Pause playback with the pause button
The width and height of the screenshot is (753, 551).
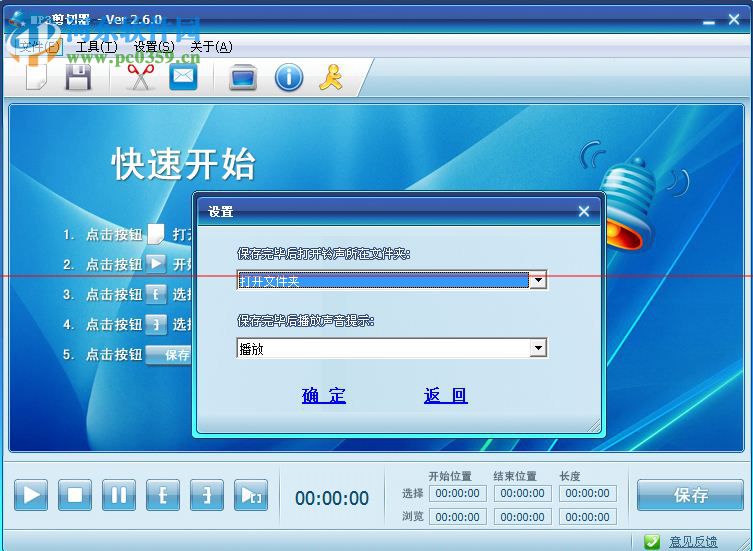[119, 495]
